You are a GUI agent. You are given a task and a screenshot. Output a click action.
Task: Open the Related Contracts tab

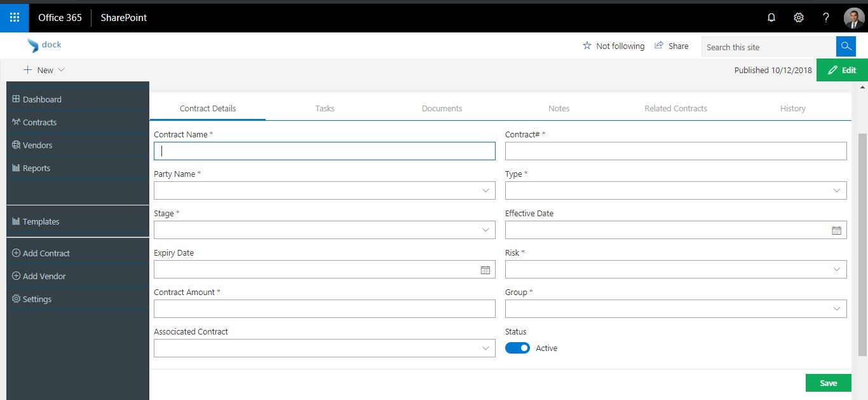coord(675,108)
